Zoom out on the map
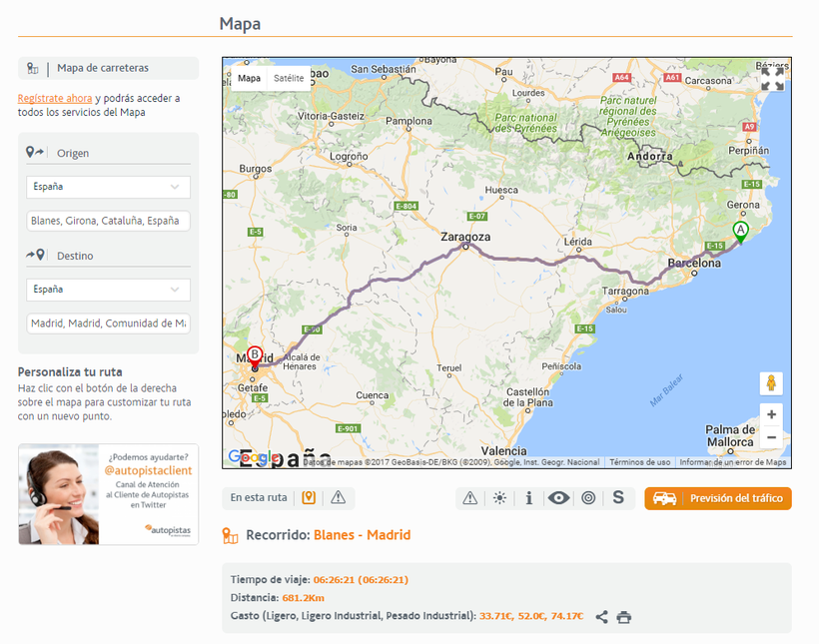The width and height of the screenshot is (819, 644). pos(770,437)
